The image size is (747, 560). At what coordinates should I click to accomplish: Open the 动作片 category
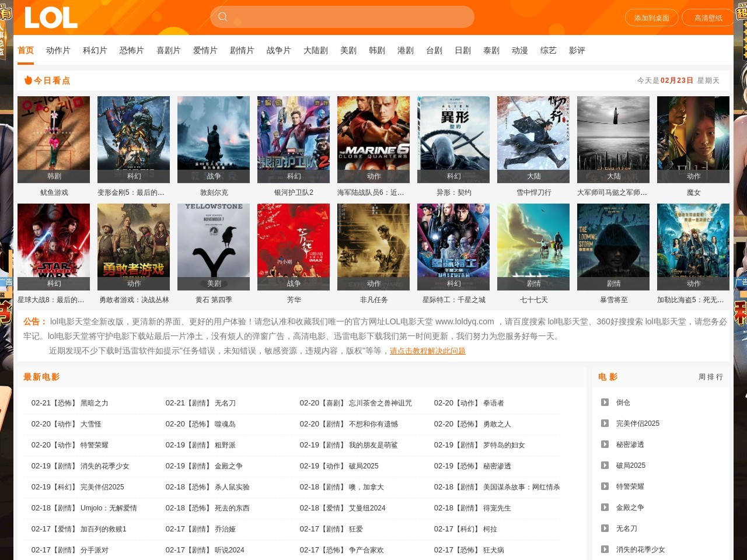point(58,50)
